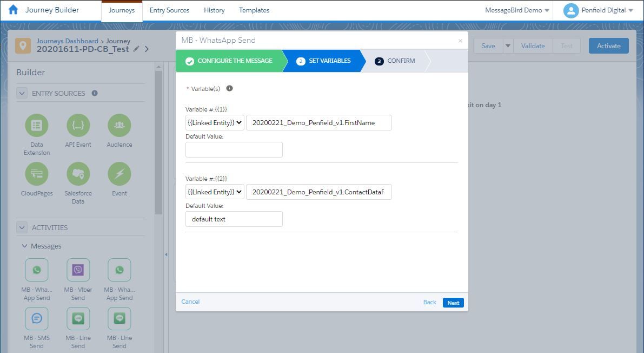Image resolution: width=644 pixels, height=353 pixels.
Task: Open Linked Entity dropdown for Variable 1
Action: pos(215,123)
